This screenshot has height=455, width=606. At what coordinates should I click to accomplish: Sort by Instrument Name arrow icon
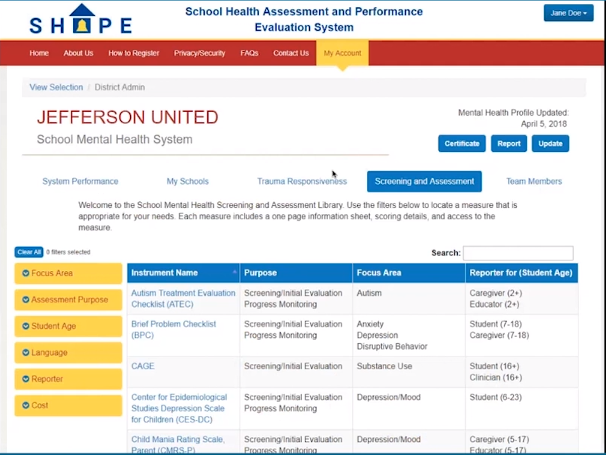234,272
